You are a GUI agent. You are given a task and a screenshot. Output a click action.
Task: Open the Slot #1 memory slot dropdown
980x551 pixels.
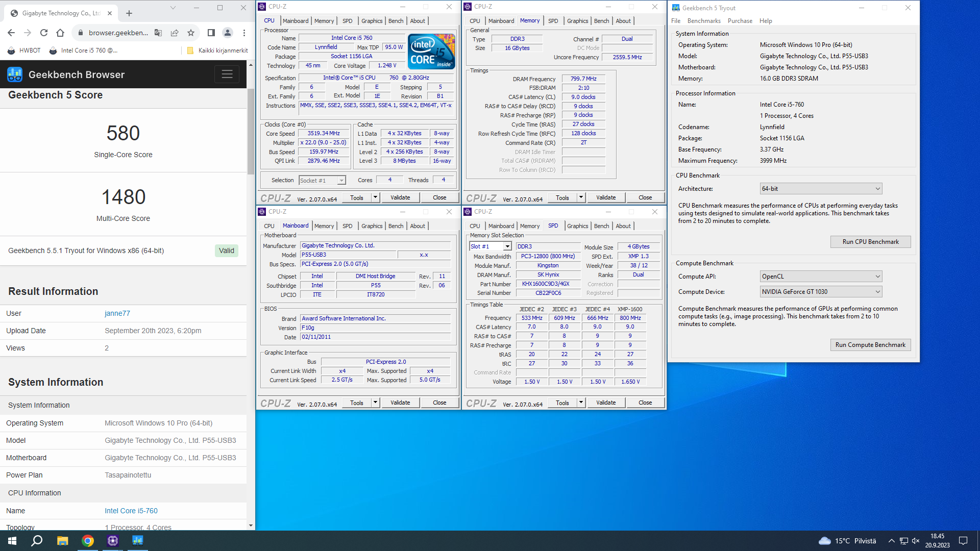(x=490, y=246)
